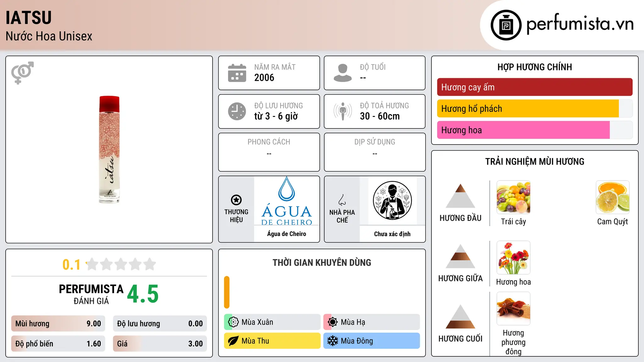Click the Perfumista 4.5 rating score

pos(143,294)
